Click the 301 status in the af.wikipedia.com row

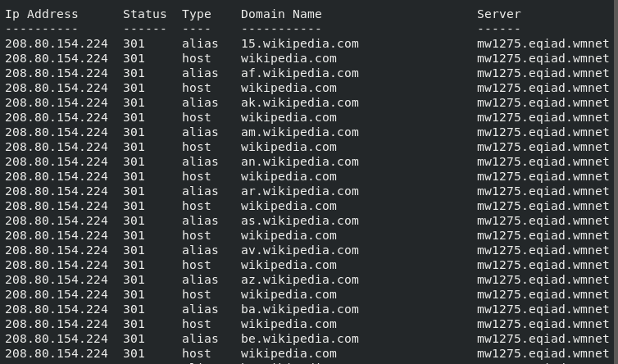click(134, 73)
